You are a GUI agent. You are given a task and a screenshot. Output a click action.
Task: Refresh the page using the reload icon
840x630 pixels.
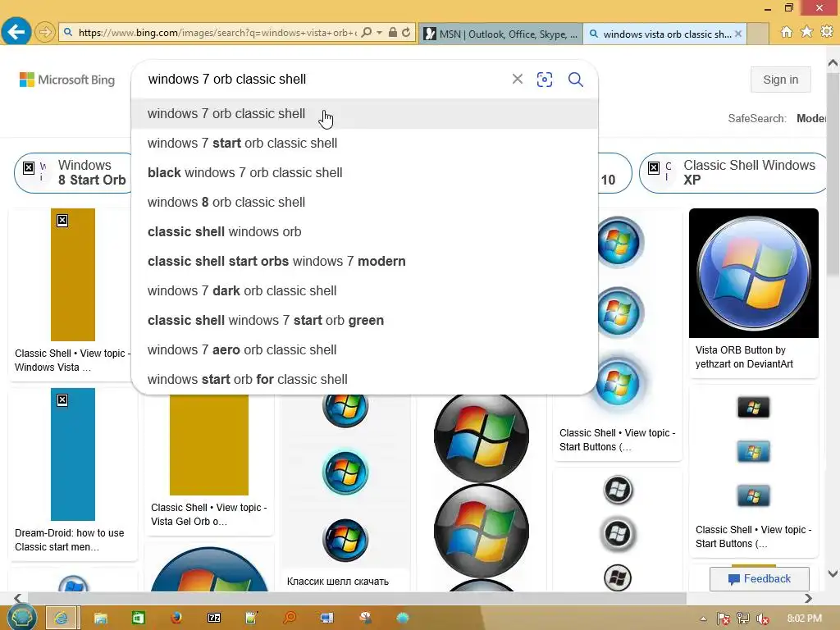[x=406, y=33]
